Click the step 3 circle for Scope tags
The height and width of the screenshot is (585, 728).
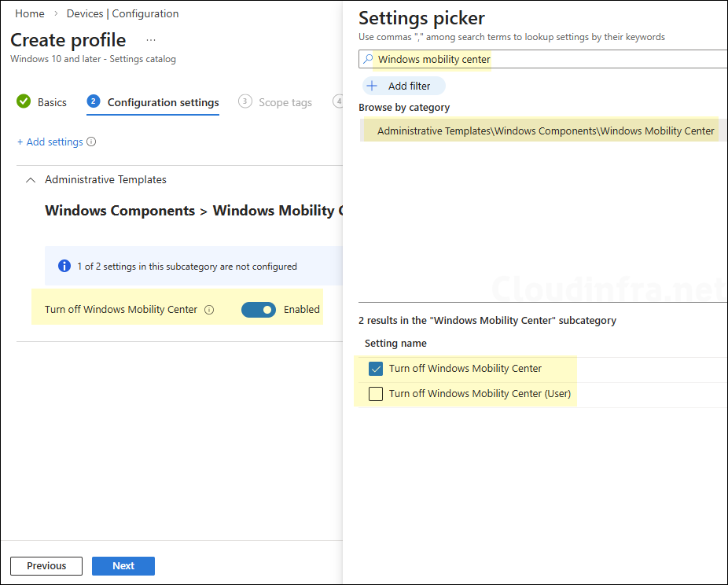click(245, 101)
